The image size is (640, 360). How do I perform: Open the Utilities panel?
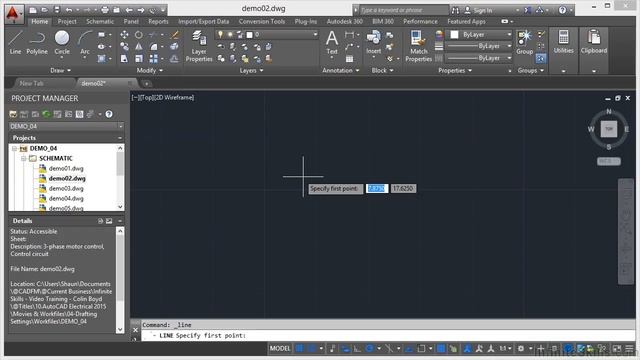[564, 42]
